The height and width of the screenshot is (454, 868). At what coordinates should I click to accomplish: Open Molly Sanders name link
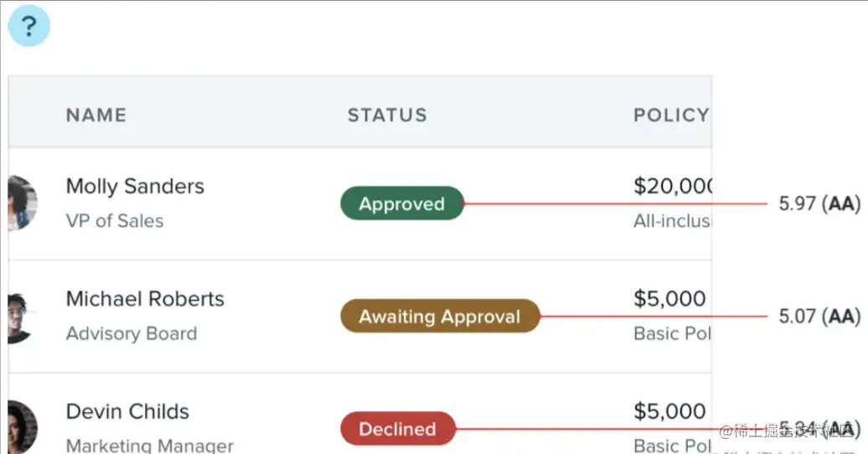coord(135,186)
